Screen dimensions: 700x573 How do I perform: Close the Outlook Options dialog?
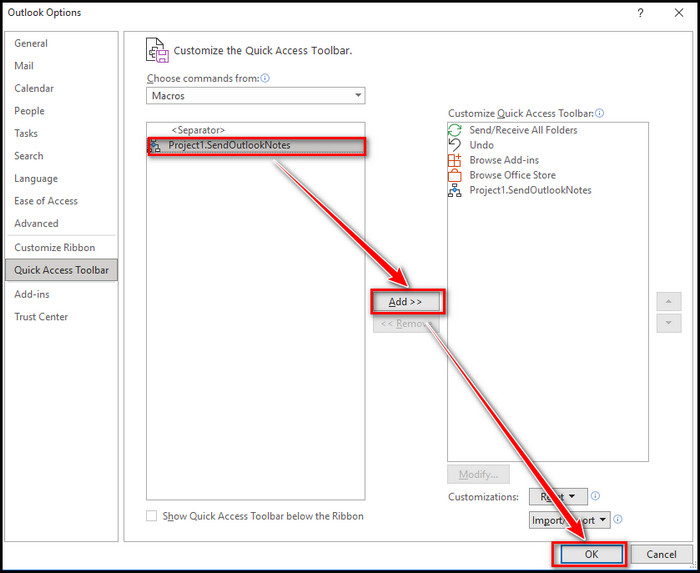click(x=679, y=13)
